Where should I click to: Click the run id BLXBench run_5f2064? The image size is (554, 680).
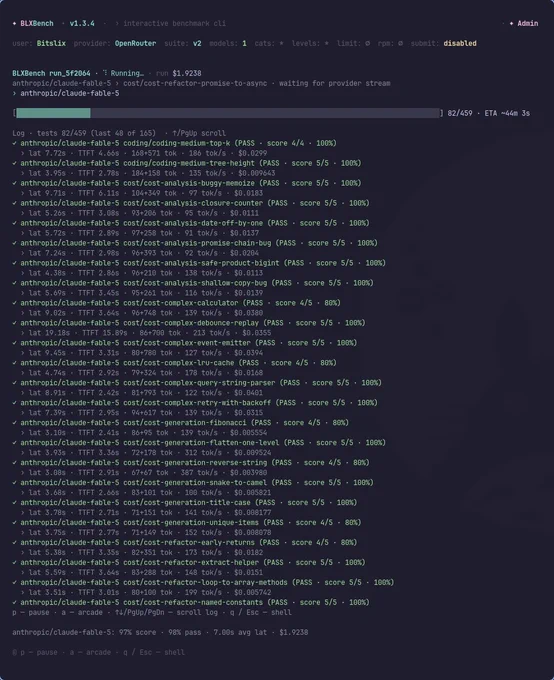coord(51,73)
